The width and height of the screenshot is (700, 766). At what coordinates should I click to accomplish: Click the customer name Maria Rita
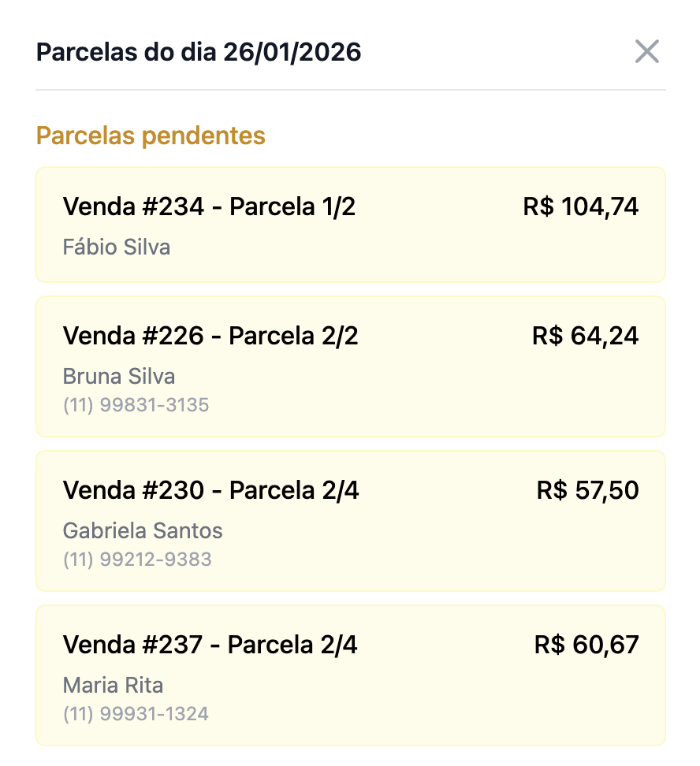[x=113, y=685]
